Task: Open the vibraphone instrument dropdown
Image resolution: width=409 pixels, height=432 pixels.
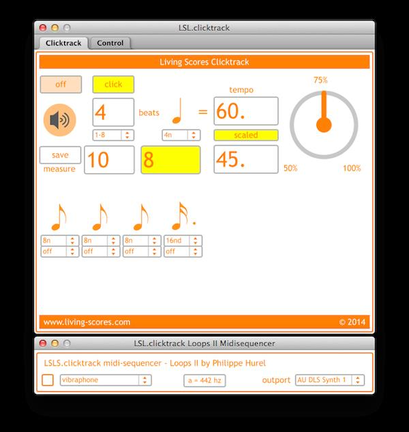Action: [106, 380]
